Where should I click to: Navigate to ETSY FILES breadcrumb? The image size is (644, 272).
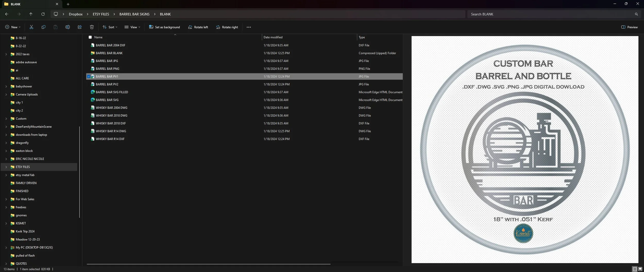pos(101,14)
